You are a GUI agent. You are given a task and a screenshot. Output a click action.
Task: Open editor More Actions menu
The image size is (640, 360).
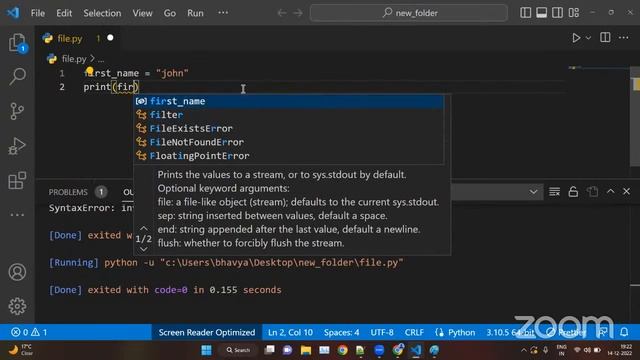tap(624, 38)
